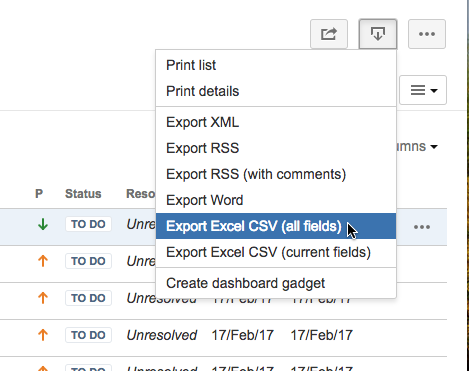Click the TO DO status badge in first row
Image resolution: width=469 pixels, height=371 pixels.
tap(88, 224)
